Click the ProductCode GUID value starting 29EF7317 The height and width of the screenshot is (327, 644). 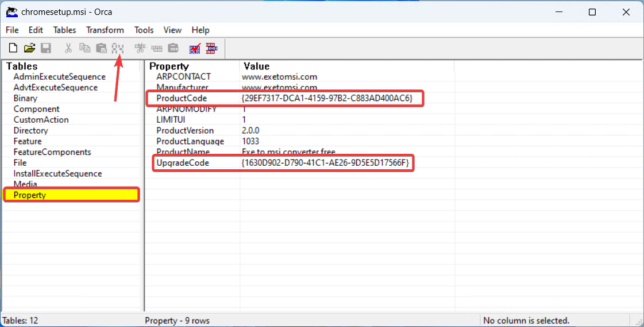(327, 98)
